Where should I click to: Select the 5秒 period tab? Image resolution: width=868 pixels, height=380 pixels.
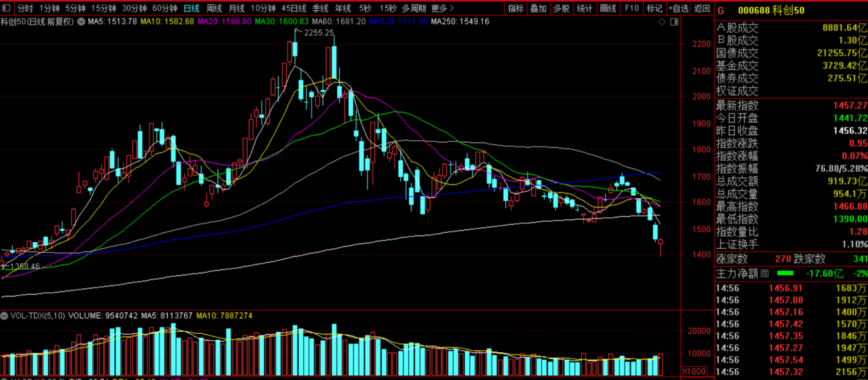pos(366,9)
